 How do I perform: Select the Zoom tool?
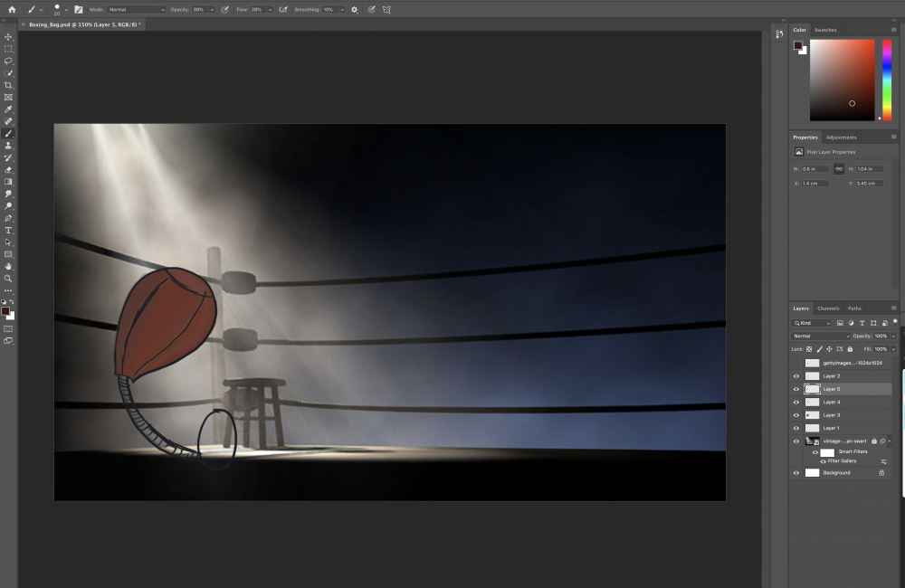tap(8, 278)
